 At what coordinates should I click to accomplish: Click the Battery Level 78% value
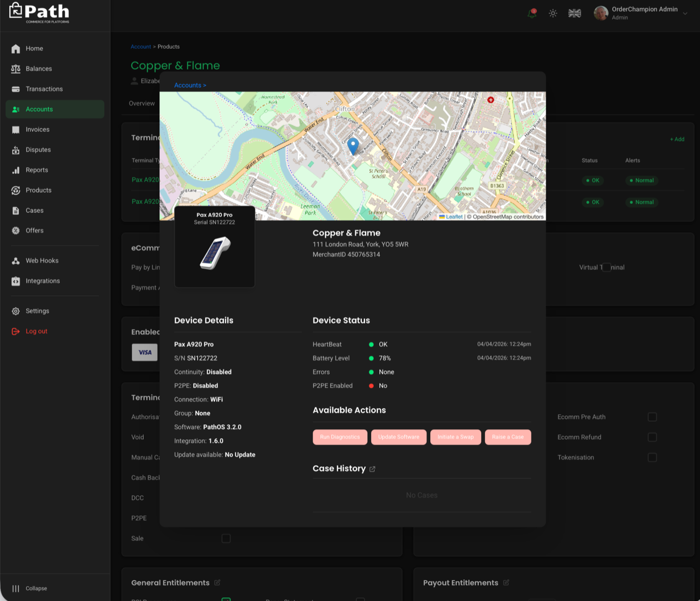tap(385, 358)
